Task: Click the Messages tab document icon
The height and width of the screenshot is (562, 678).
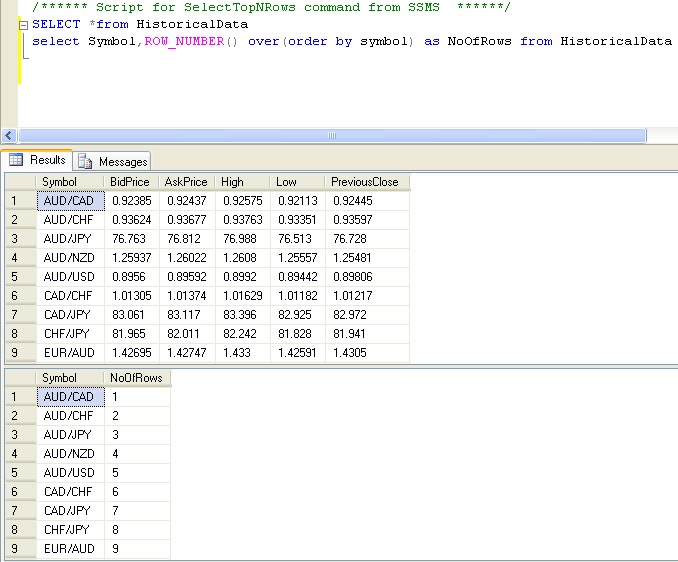Action: click(x=85, y=162)
